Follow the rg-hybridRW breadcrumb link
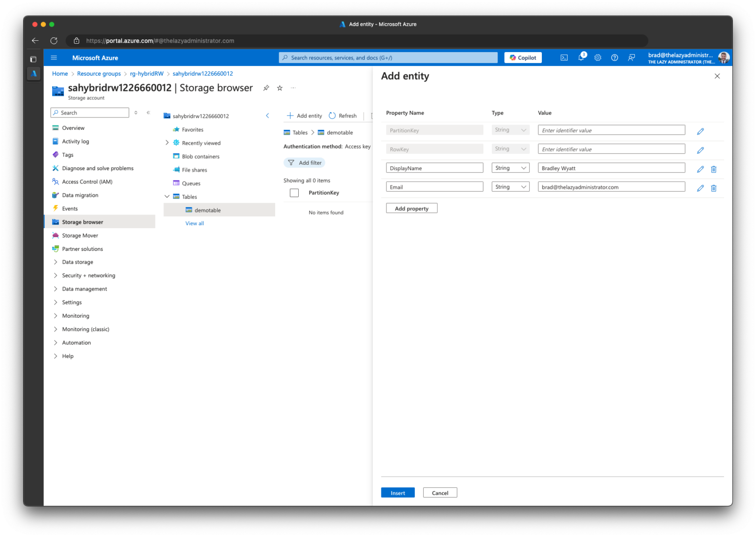Image resolution: width=756 pixels, height=537 pixels. (147, 74)
